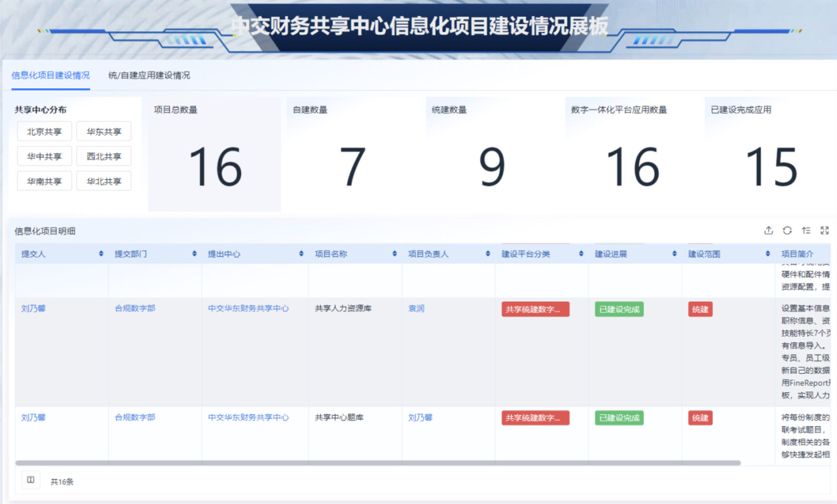Click the 已建设完成应用 card showing 15
The width and height of the screenshot is (837, 504).
pyautogui.click(x=771, y=154)
